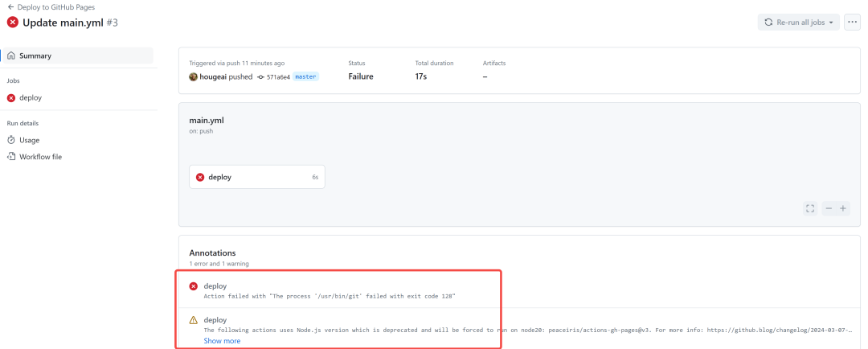868x349 pixels.
Task: Click the commit hash 571a6e4 link
Action: click(277, 77)
